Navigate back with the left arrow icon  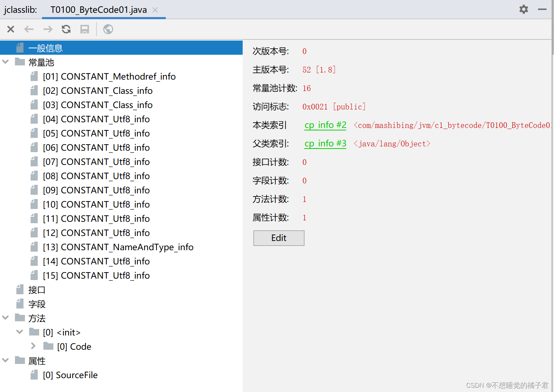click(29, 29)
